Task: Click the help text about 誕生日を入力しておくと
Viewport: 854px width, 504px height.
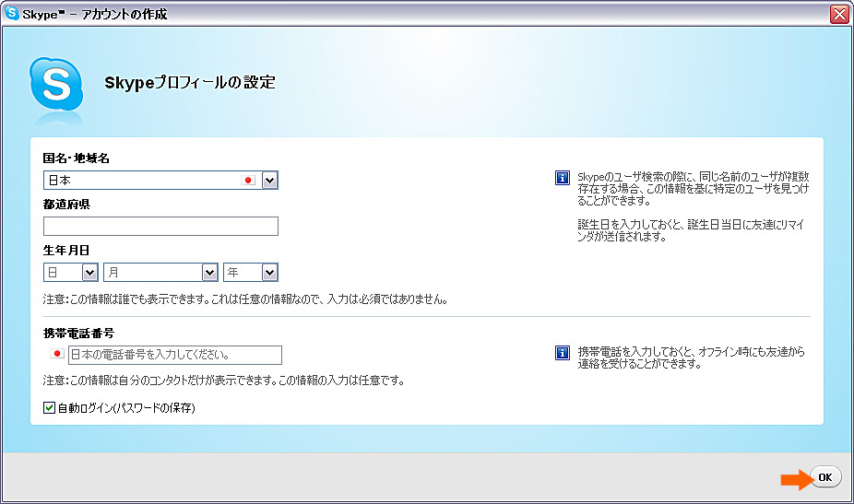Action: click(691, 230)
